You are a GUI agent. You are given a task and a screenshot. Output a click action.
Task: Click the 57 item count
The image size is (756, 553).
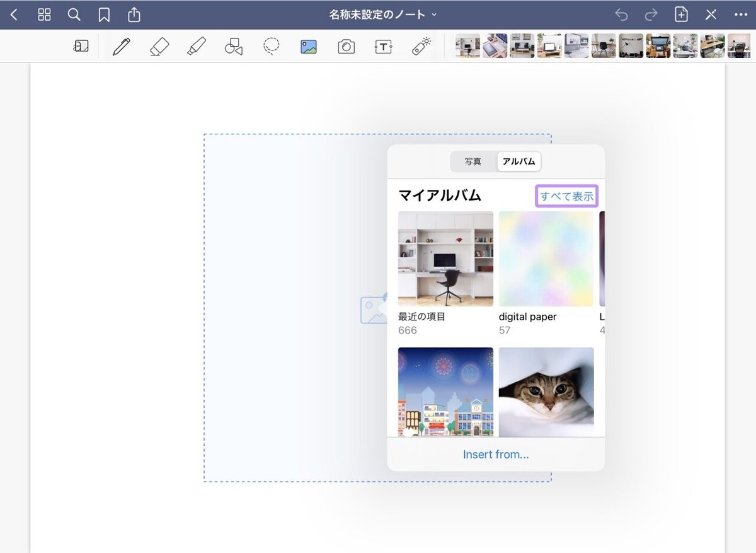(x=505, y=330)
